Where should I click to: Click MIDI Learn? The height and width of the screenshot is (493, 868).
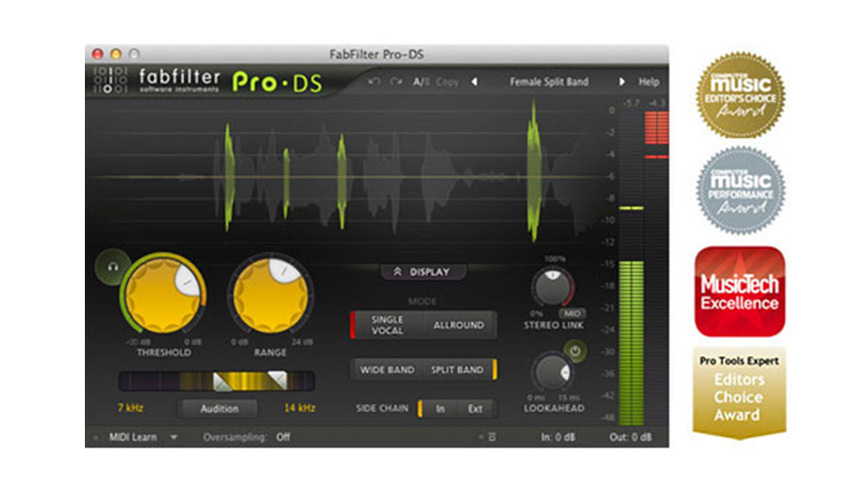tap(133, 437)
